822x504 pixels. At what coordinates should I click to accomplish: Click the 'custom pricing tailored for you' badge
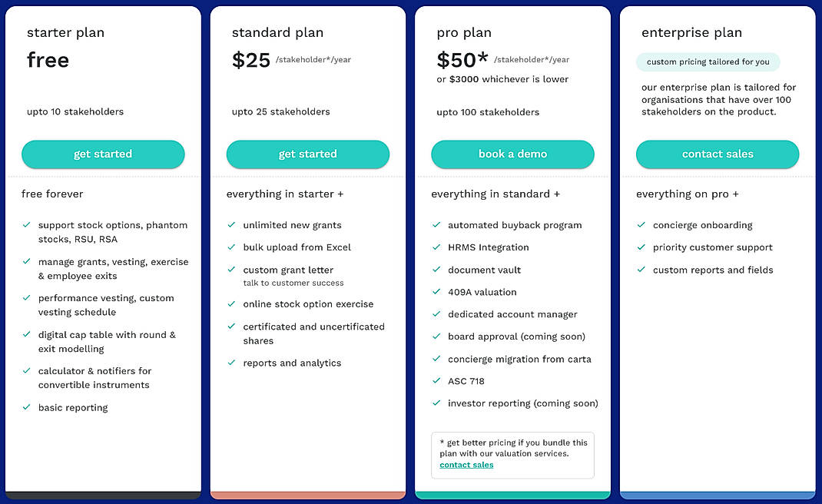pyautogui.click(x=708, y=61)
